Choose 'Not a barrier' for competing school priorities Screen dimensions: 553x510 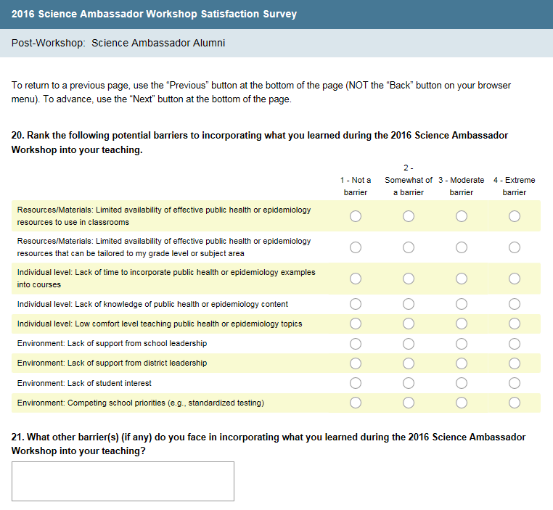click(356, 403)
